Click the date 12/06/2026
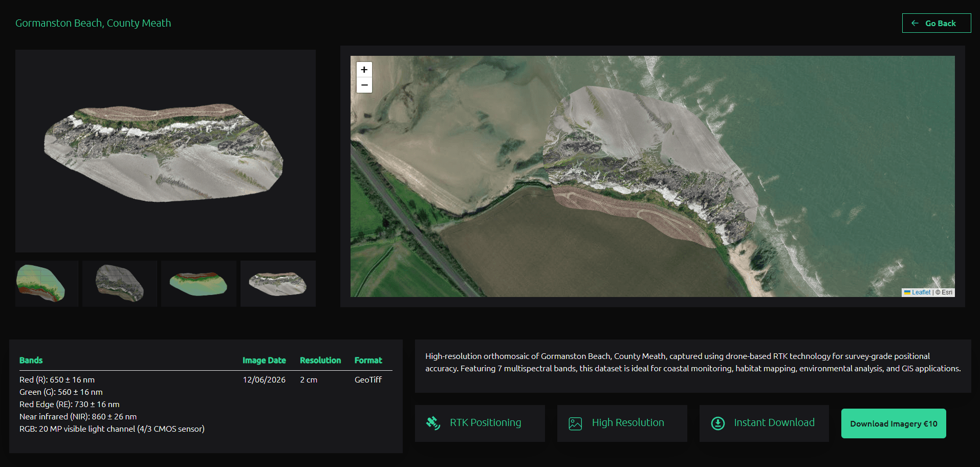The width and height of the screenshot is (980, 467). [264, 380]
